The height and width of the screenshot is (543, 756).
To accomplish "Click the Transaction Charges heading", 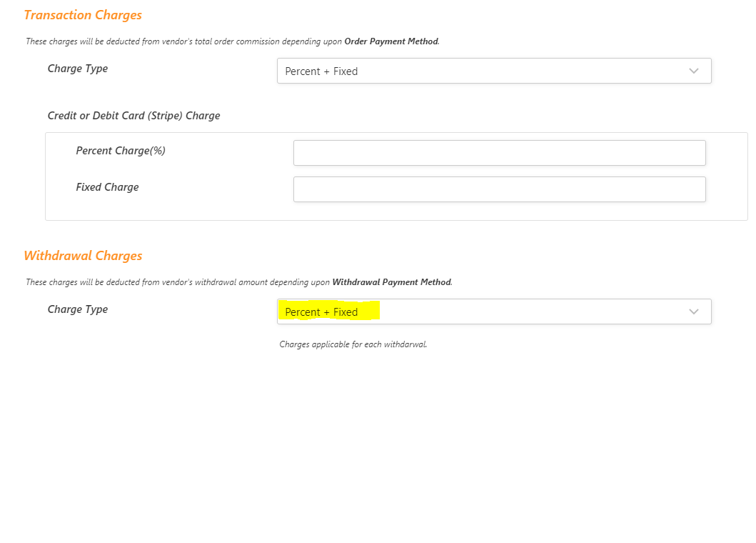I will tap(83, 15).
